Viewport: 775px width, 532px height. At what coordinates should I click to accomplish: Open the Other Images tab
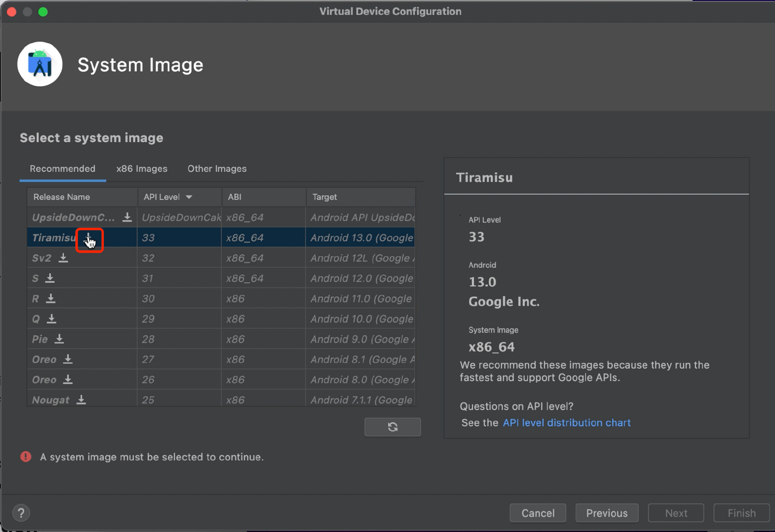[x=217, y=169]
